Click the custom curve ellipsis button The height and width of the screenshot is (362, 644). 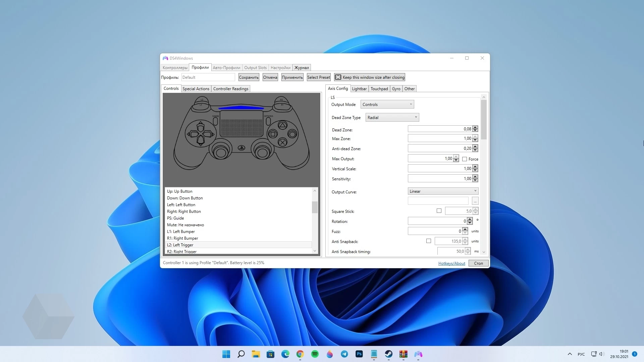click(475, 201)
